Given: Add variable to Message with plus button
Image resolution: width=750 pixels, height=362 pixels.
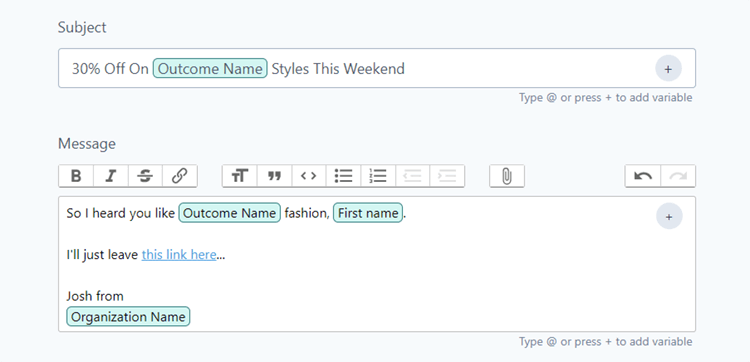Looking at the screenshot, I should tap(669, 216).
